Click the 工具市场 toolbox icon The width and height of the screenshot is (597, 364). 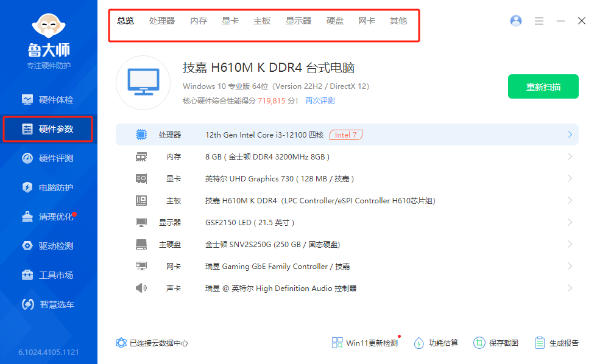tap(27, 275)
